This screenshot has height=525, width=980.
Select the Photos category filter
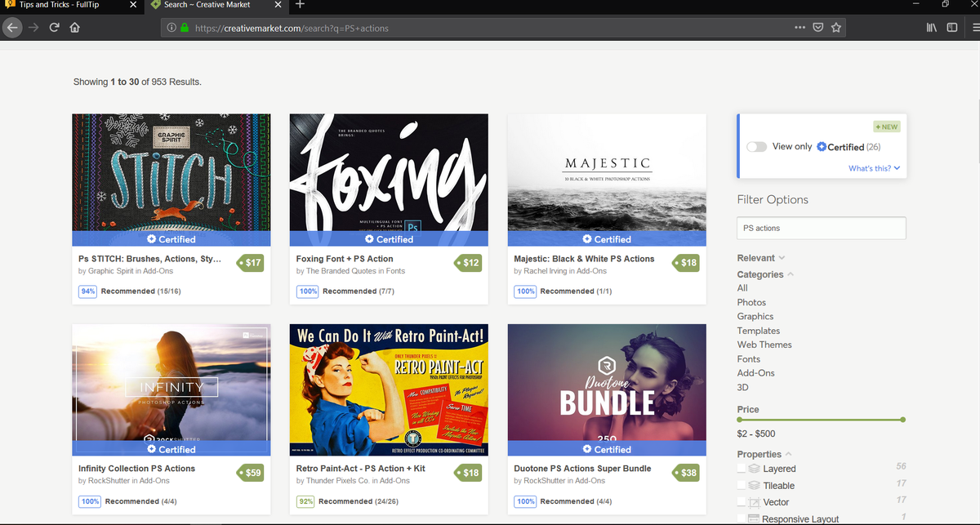click(751, 302)
